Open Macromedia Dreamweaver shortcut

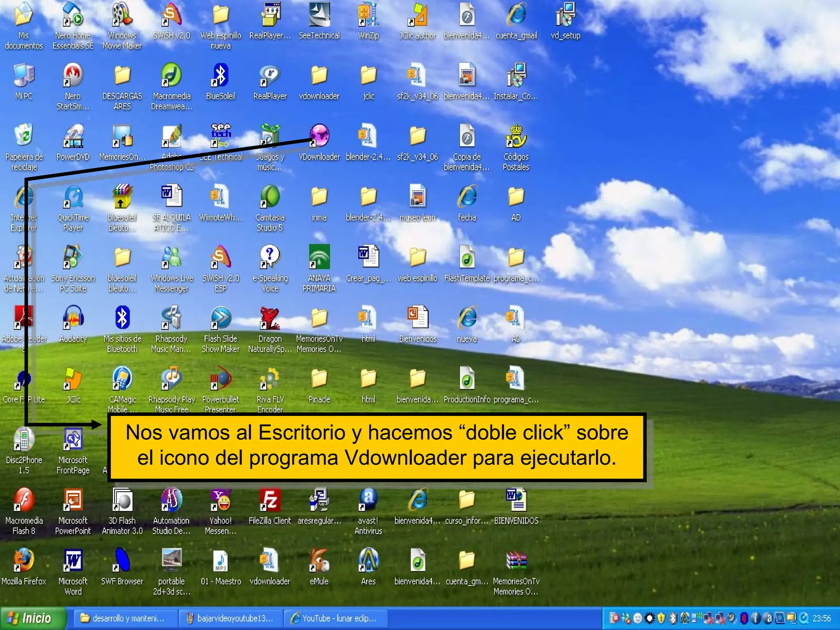[171, 75]
